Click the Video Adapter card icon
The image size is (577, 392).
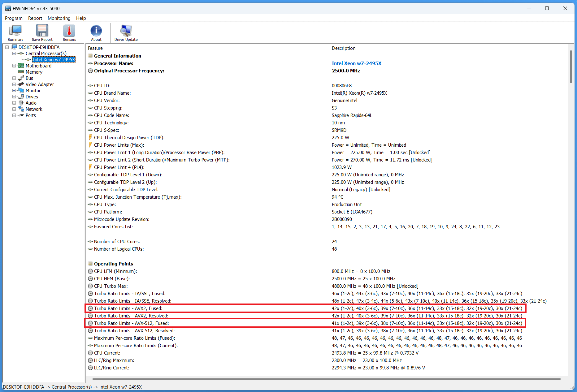point(21,84)
